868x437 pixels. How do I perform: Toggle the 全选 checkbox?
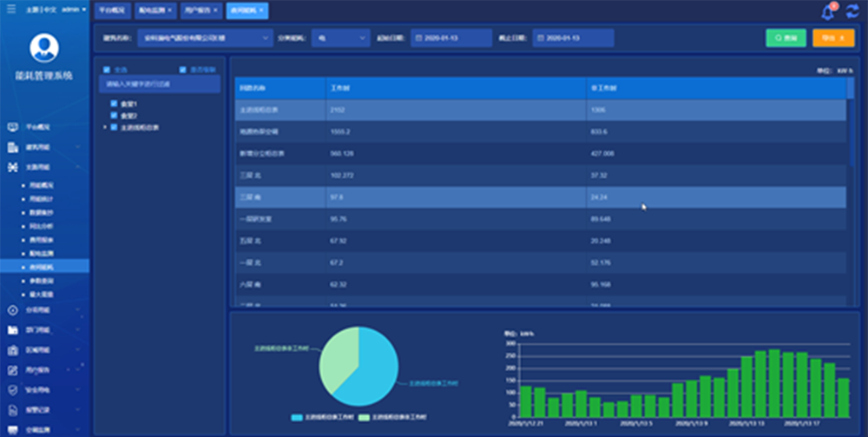click(107, 70)
